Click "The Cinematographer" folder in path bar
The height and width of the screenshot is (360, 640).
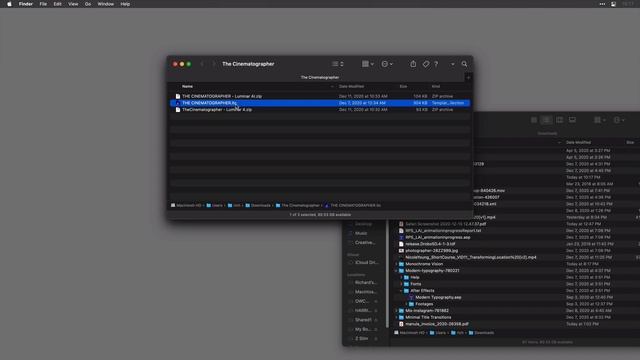[x=298, y=205]
